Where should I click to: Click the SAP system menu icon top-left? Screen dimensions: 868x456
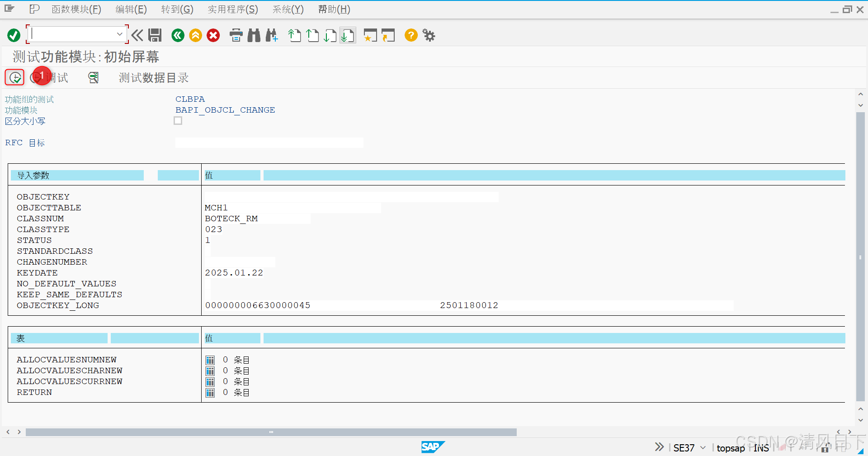click(9, 9)
